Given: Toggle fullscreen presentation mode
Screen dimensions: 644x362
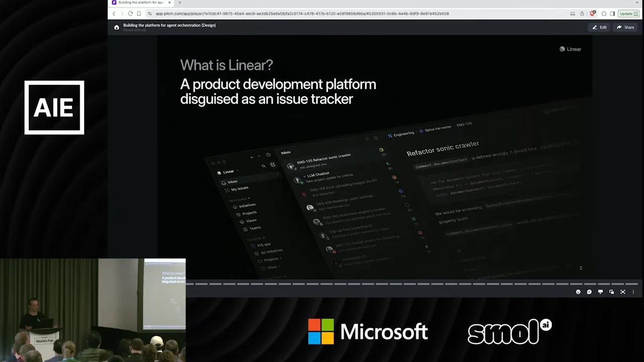Looking at the screenshot, I should pyautogui.click(x=622, y=292).
